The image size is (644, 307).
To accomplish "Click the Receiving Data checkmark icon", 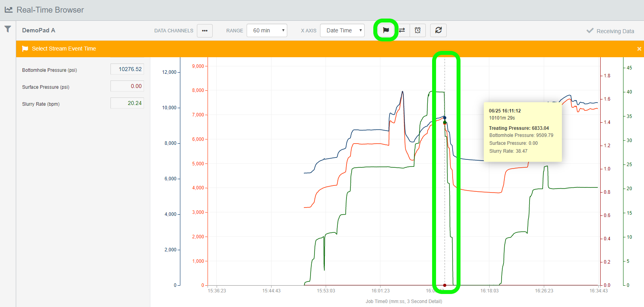I will tap(590, 31).
